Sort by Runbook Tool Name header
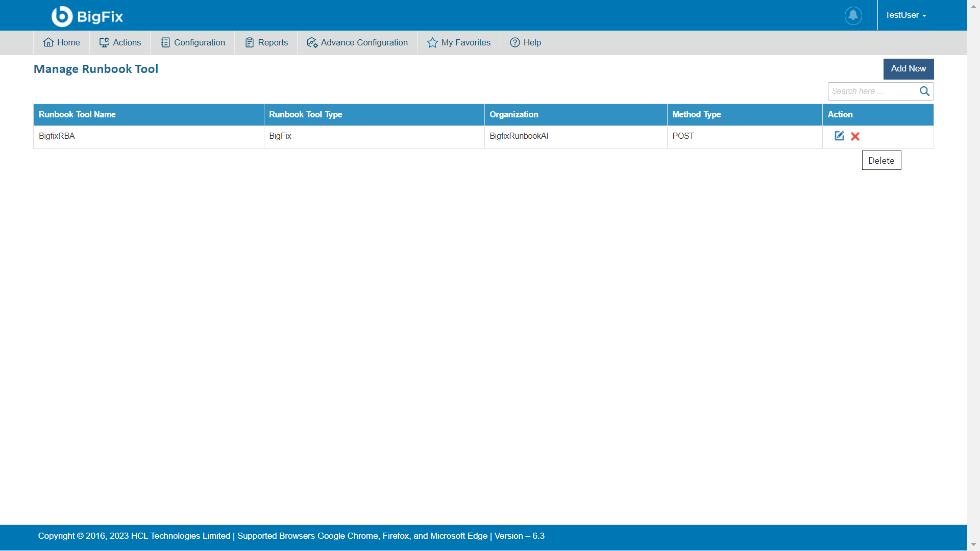980x551 pixels. coord(77,115)
